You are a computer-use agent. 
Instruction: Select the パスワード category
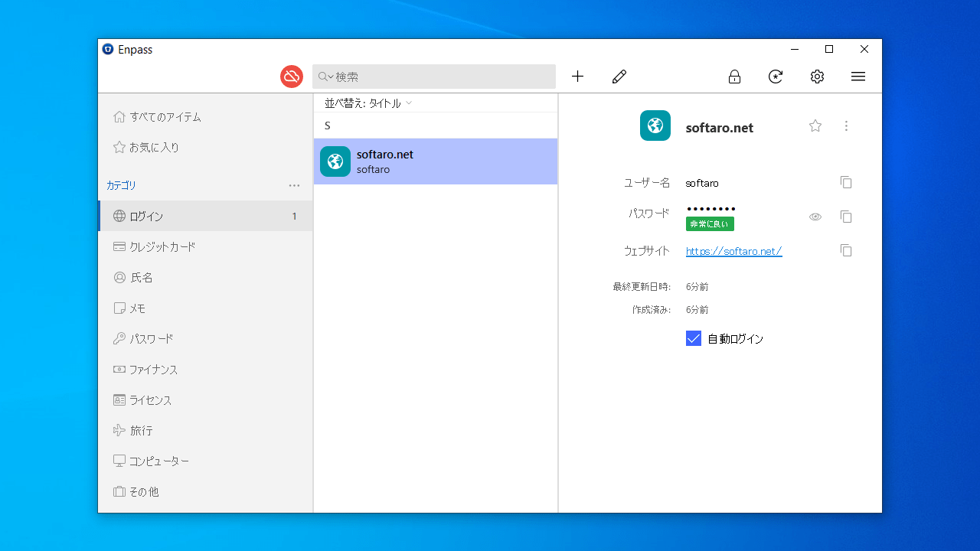coord(205,338)
